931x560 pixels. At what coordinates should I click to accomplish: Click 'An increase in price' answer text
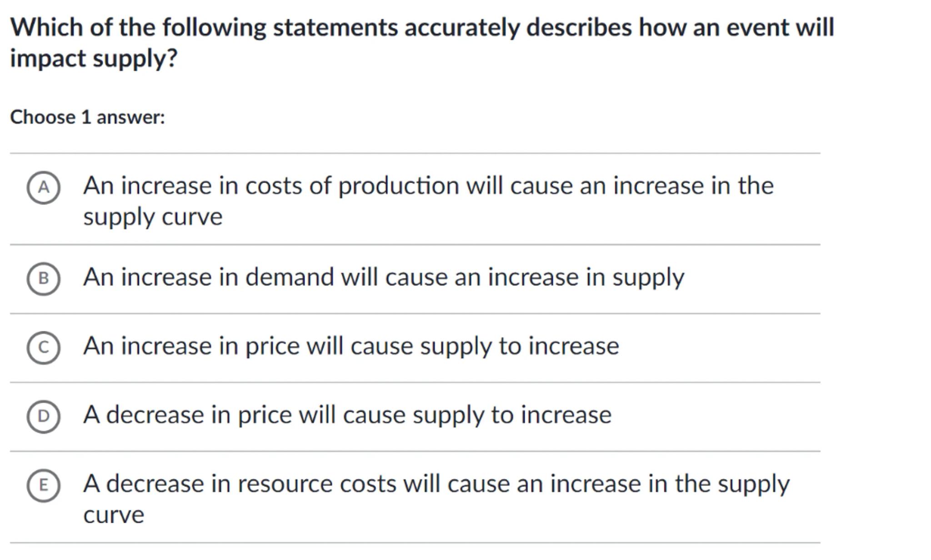pyautogui.click(x=191, y=346)
